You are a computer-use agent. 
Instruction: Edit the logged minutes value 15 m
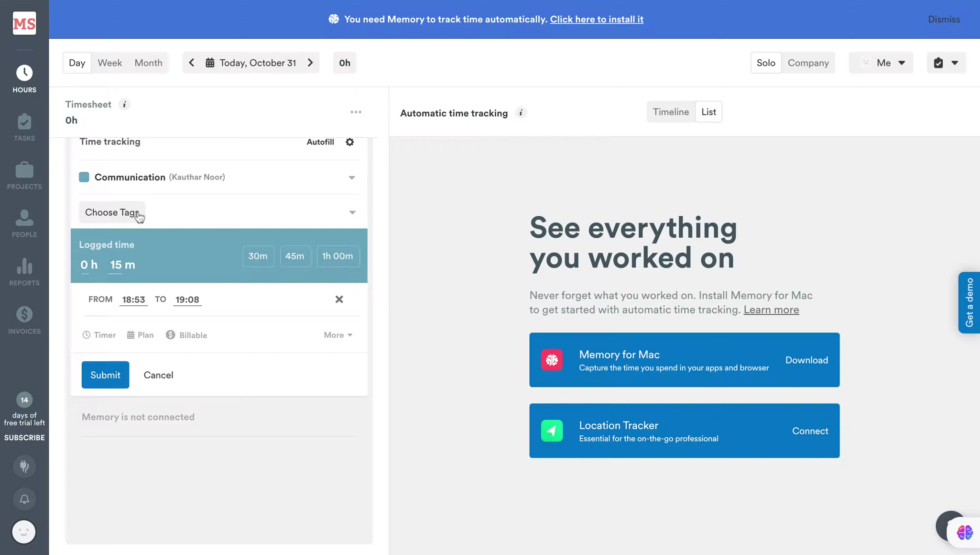pos(122,265)
